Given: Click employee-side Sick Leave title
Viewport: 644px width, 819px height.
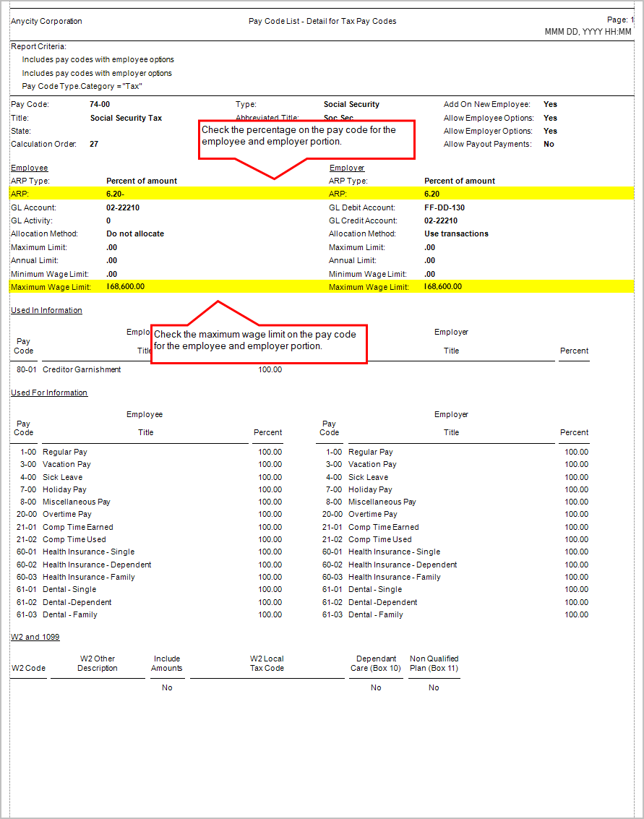Looking at the screenshot, I should 63,477.
